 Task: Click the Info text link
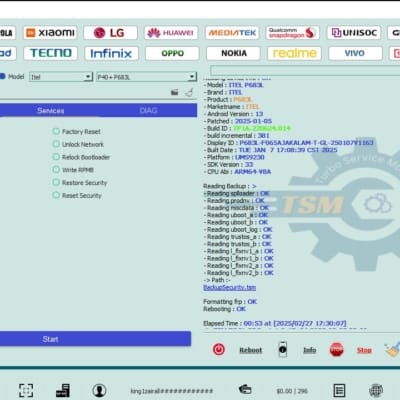tap(310, 350)
